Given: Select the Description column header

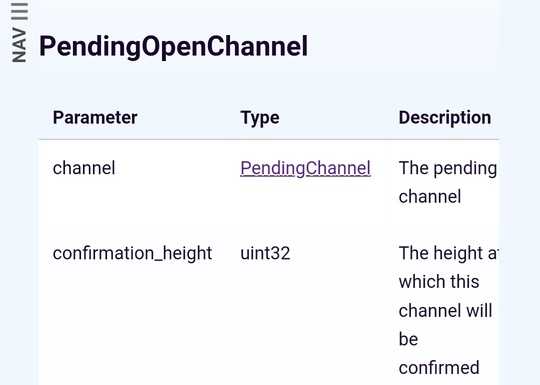Looking at the screenshot, I should pos(445,118).
